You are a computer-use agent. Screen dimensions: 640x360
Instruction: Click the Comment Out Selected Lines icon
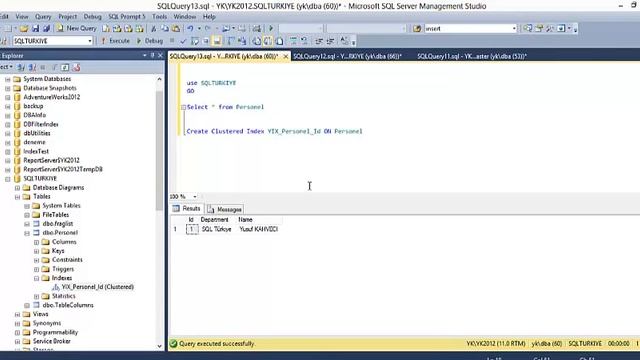click(293, 41)
